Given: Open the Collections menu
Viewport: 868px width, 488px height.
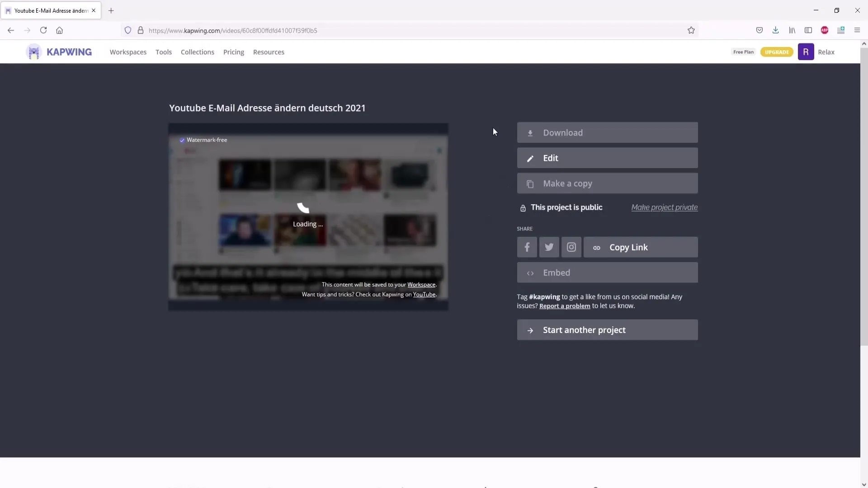Looking at the screenshot, I should click(197, 52).
